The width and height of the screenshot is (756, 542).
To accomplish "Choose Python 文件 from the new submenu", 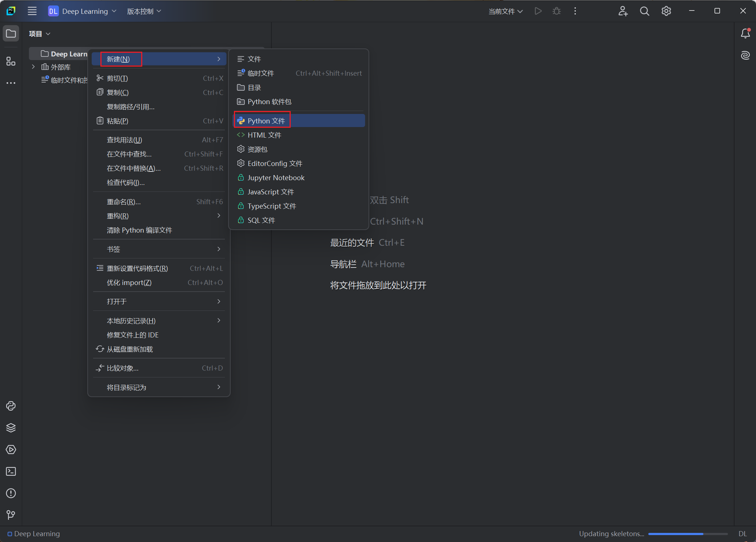I will pos(299,121).
